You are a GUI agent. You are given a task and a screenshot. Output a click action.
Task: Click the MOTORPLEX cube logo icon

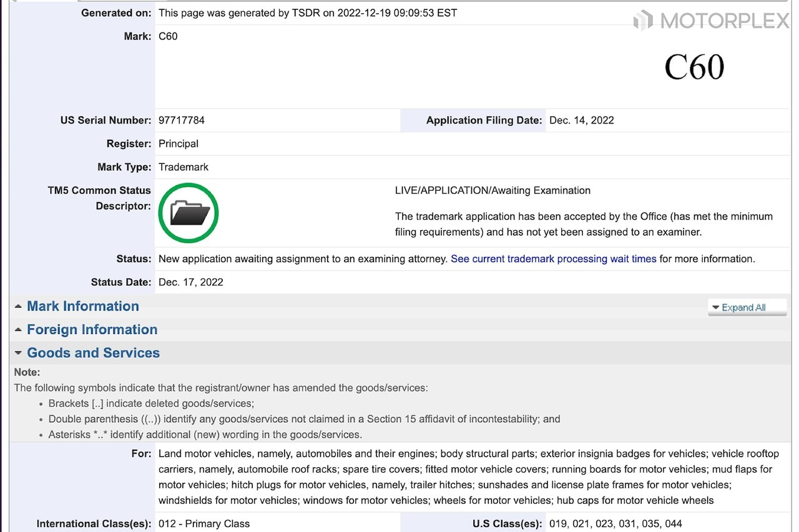pos(643,21)
